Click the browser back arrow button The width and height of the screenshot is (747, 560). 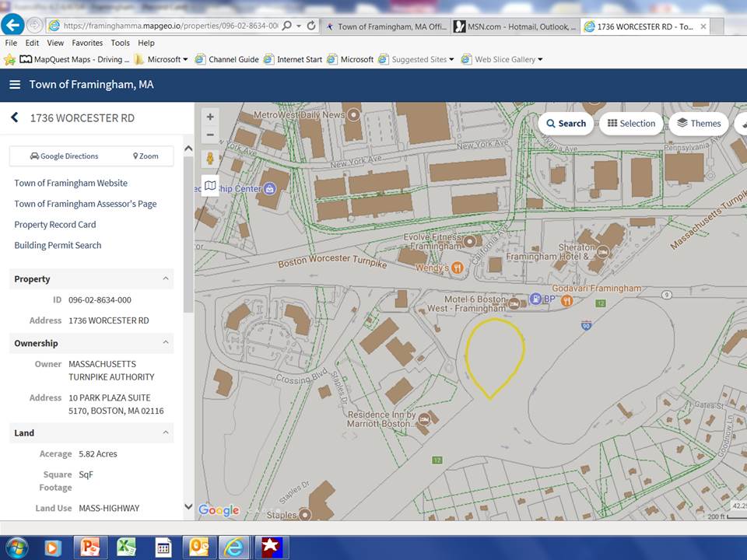13,24
